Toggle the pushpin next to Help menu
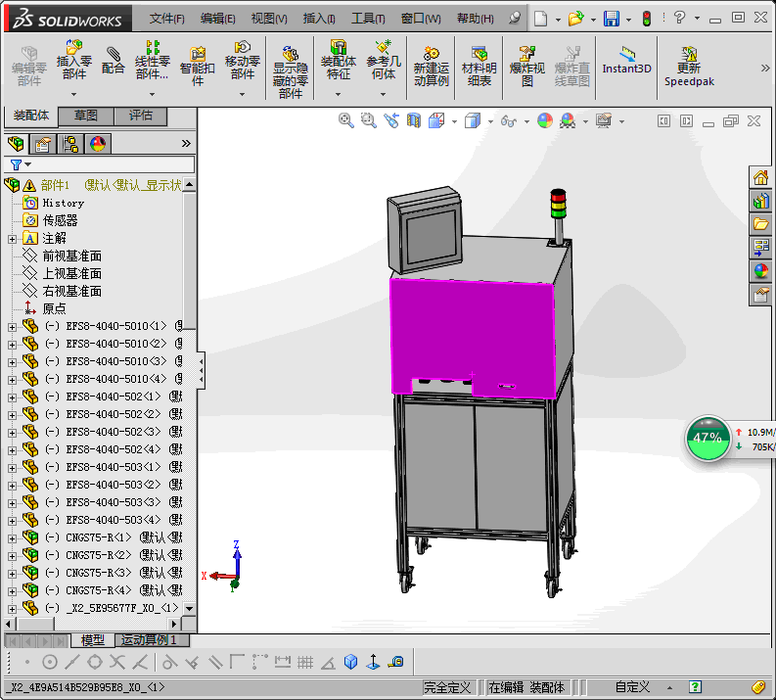Screen dimensions: 776x700 [x=515, y=19]
